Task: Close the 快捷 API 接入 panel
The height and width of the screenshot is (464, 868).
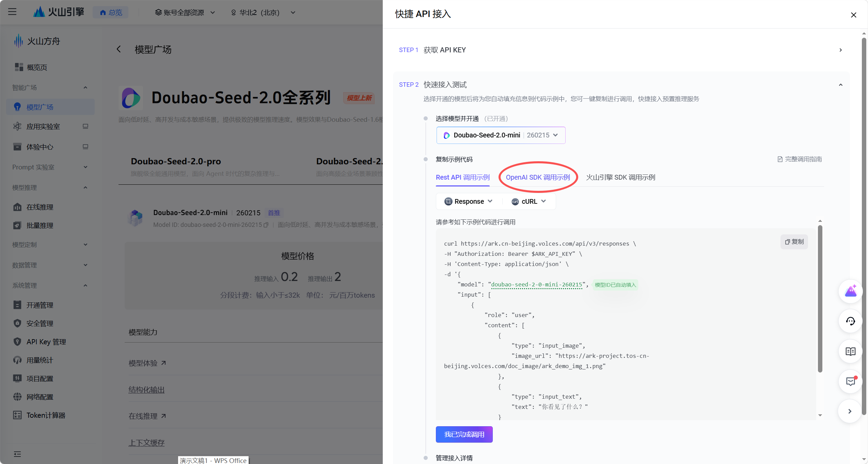Action: (853, 15)
